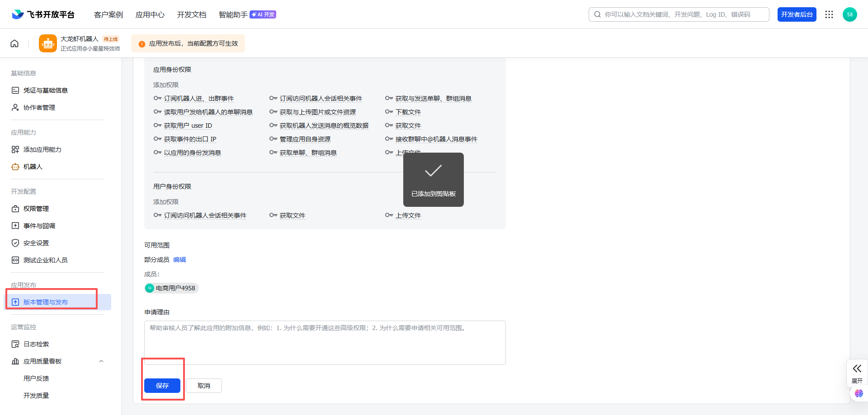Open the 应用中心 menu
This screenshot has width=868, height=415.
coord(150,14)
